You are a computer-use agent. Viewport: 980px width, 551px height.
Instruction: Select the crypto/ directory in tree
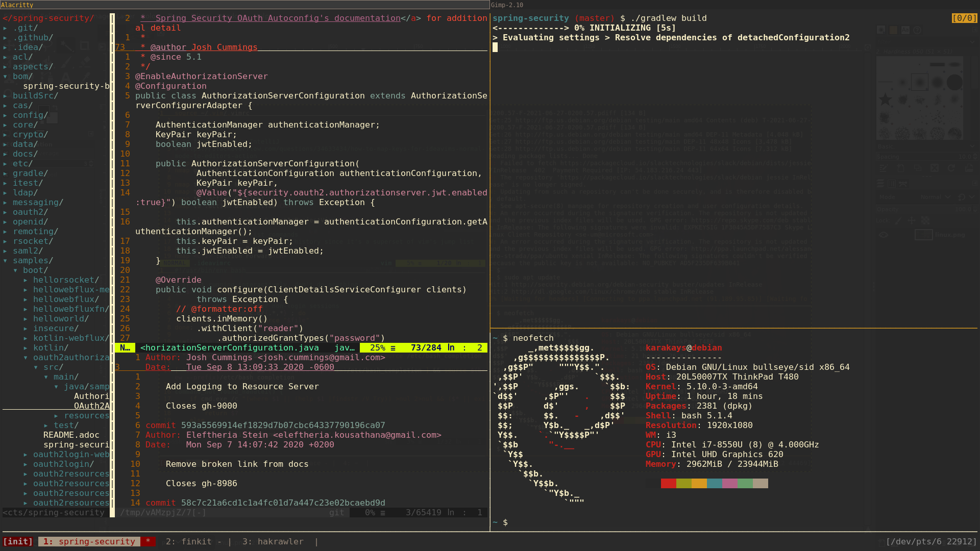tap(31, 135)
